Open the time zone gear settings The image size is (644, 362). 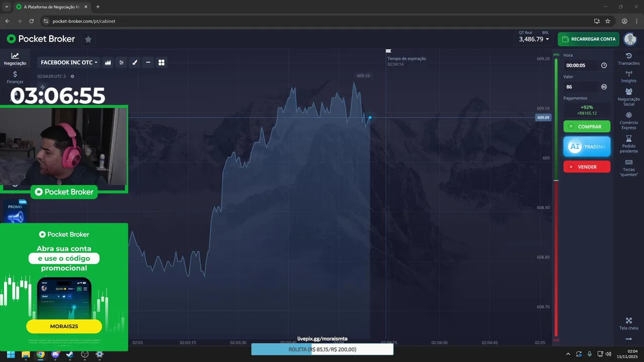72,76
